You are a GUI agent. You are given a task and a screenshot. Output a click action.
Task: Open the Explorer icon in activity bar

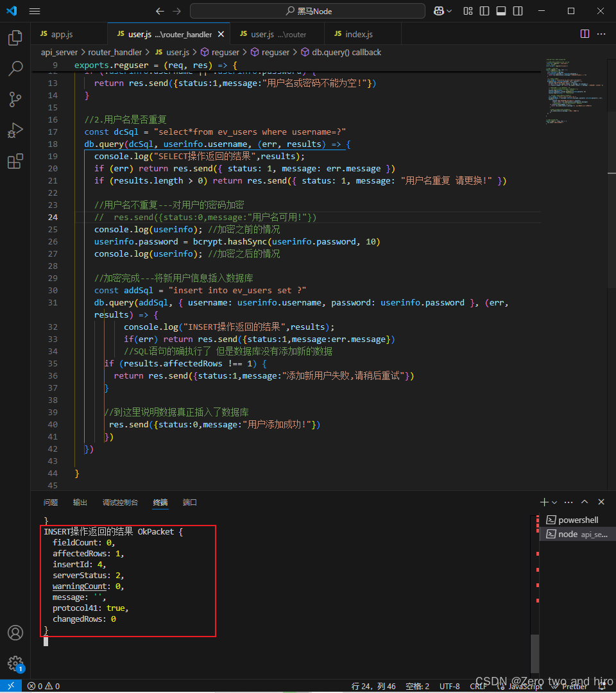point(15,38)
